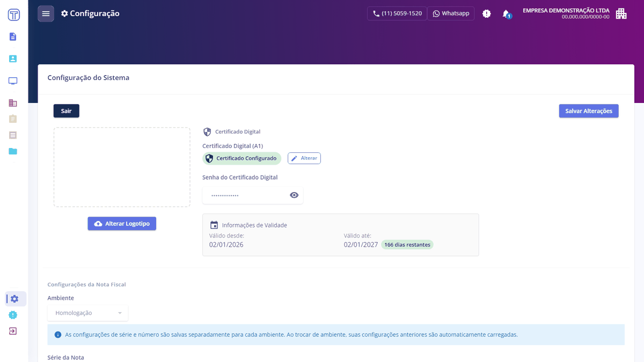Open the hamburger menu button
Screen dimensions: 644x362
46,13
